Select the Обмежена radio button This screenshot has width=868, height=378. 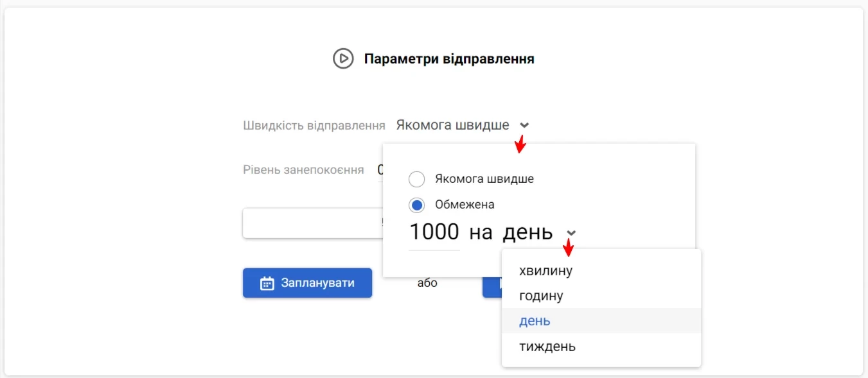(x=417, y=205)
